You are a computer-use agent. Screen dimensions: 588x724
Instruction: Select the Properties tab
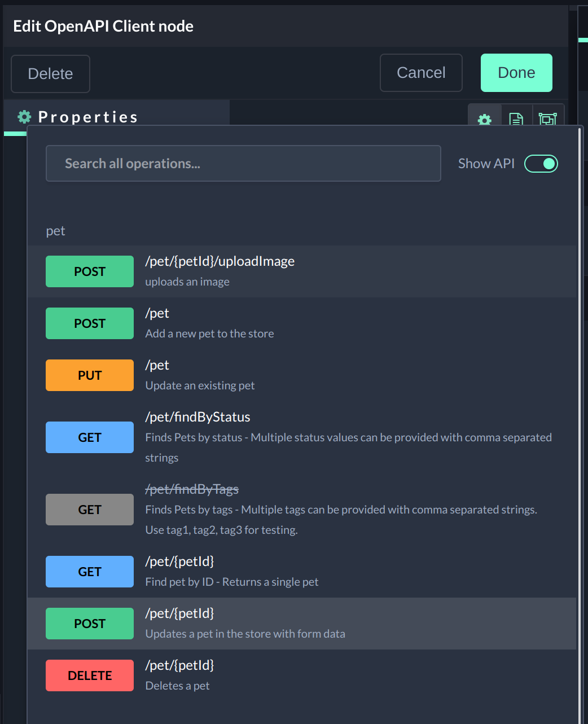[88, 117]
